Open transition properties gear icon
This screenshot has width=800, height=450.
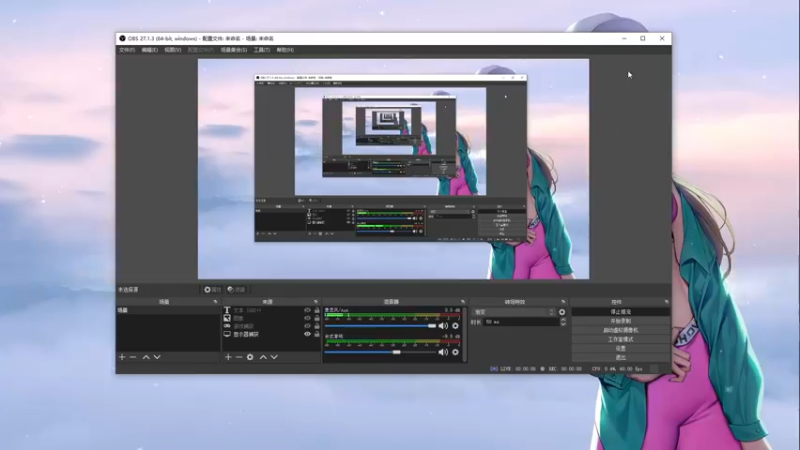click(562, 312)
